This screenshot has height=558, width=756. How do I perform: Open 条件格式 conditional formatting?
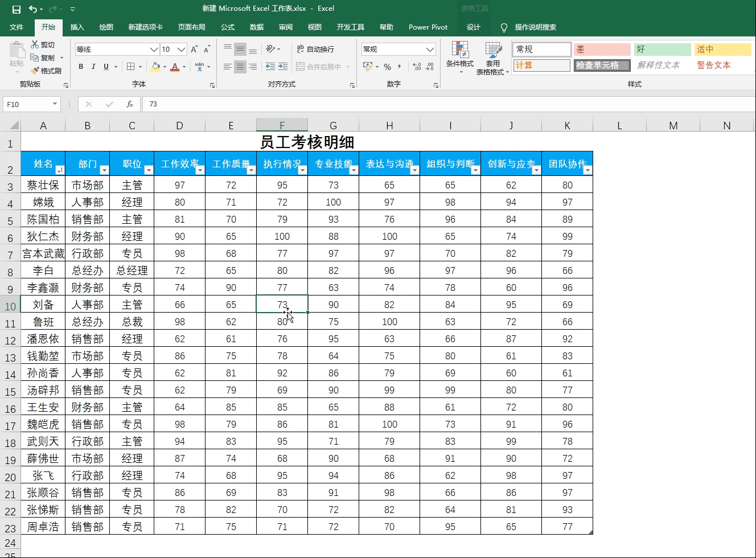pyautogui.click(x=460, y=58)
